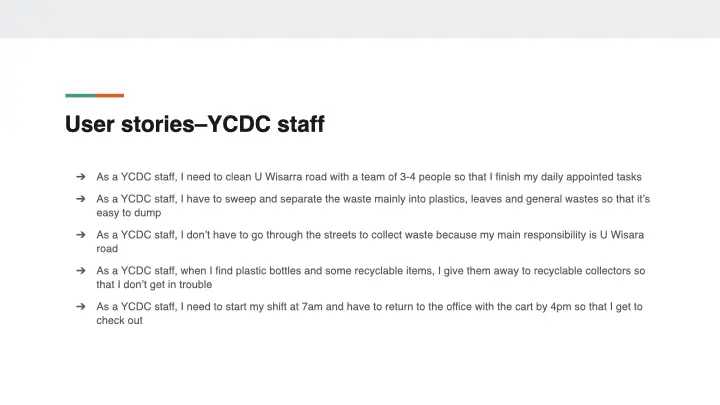720x405 pixels.
Task: Click the text "recyclable collectors" in the fourth bullet
Action: (x=579, y=271)
